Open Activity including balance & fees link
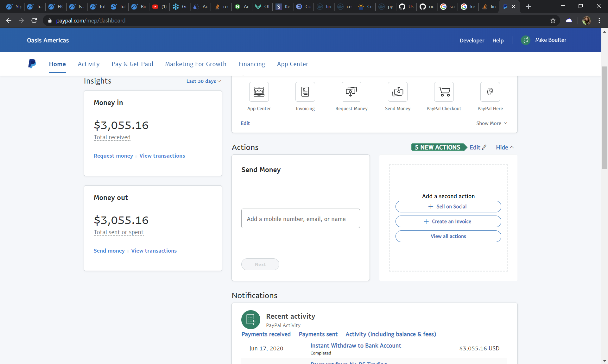The height and width of the screenshot is (364, 608). coord(391,334)
